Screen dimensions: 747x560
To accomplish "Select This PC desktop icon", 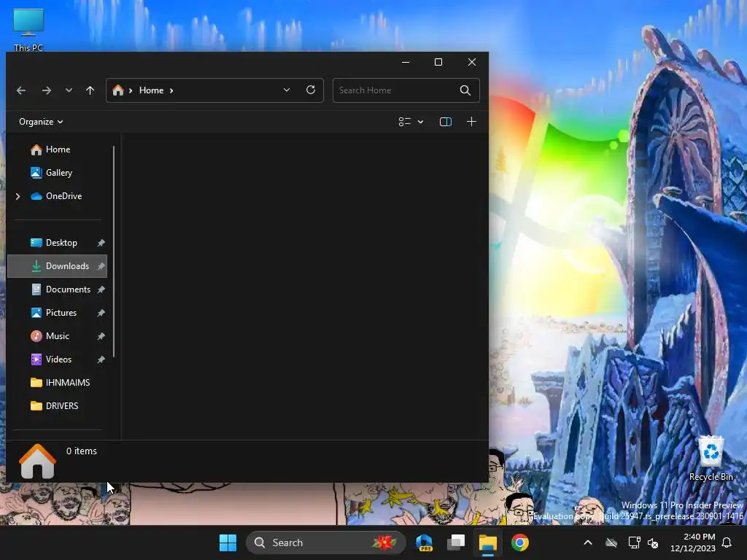I will coord(28,30).
